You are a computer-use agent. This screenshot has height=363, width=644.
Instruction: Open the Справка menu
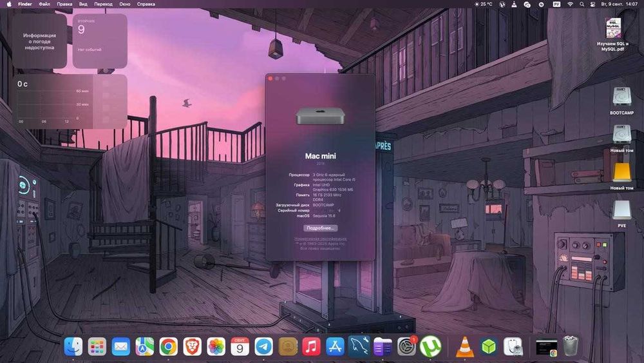[x=146, y=4]
